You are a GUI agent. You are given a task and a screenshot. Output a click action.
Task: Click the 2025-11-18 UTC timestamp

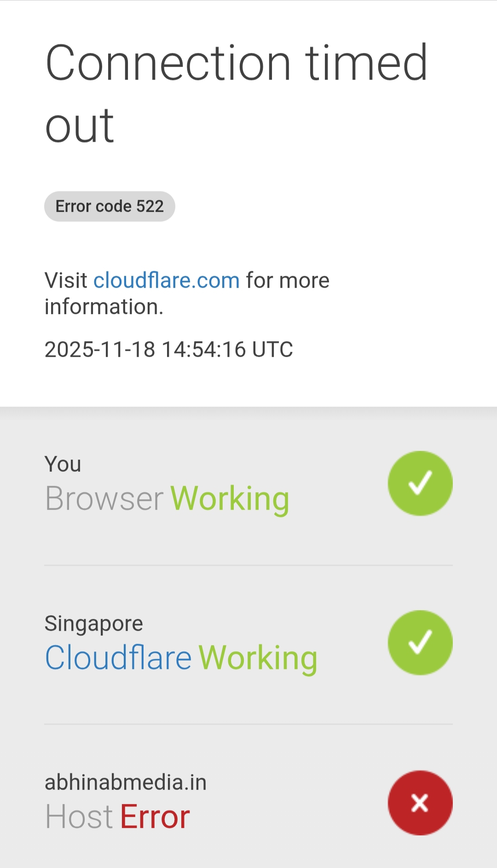168,350
